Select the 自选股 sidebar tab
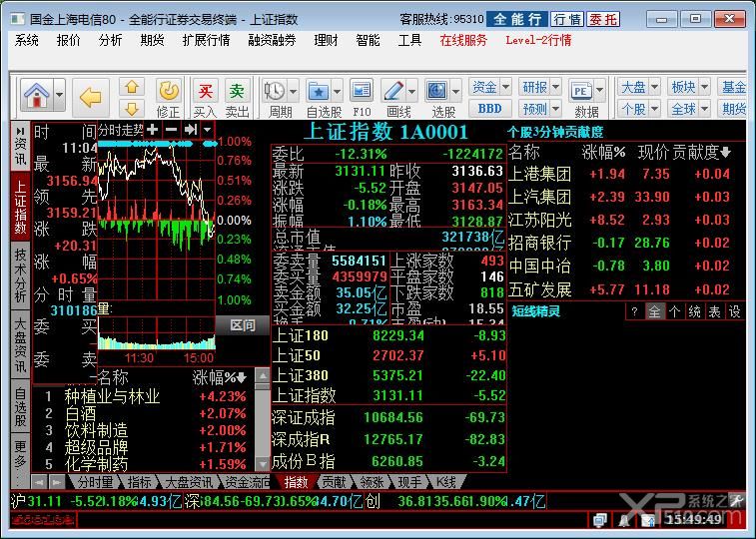The image size is (756, 539). click(x=20, y=406)
